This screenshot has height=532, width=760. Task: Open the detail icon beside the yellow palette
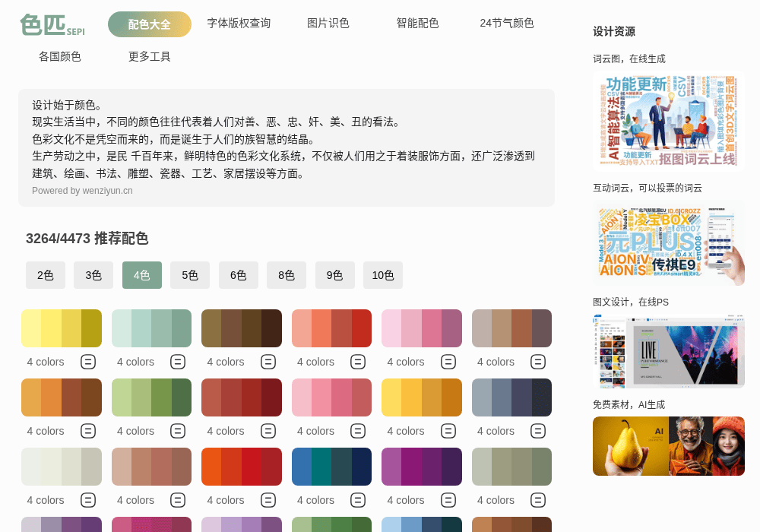87,362
